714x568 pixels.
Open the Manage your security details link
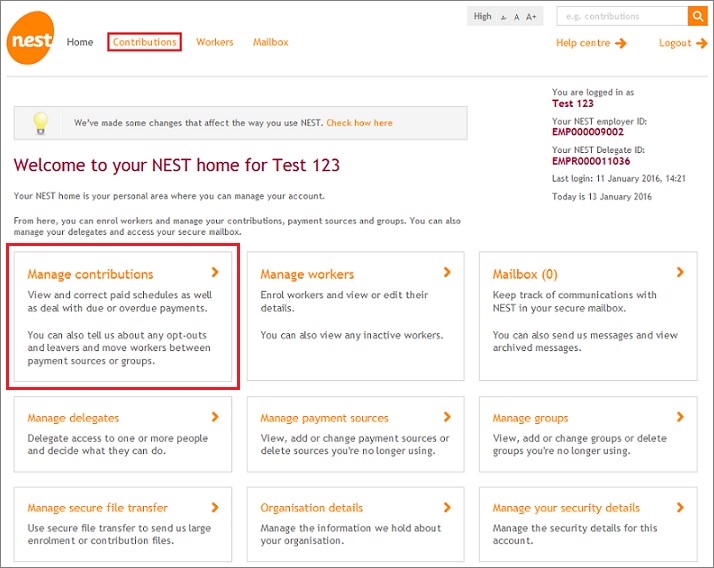[x=566, y=508]
